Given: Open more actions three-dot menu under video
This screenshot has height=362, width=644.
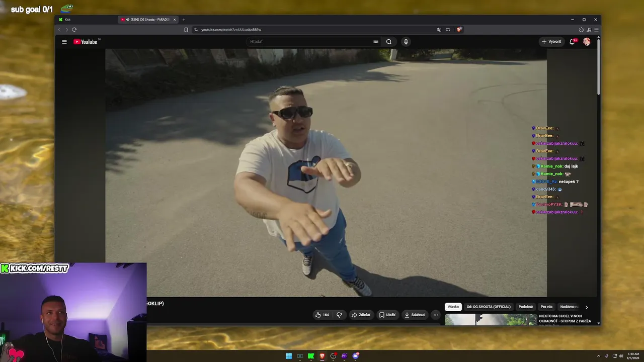Looking at the screenshot, I should [436, 315].
